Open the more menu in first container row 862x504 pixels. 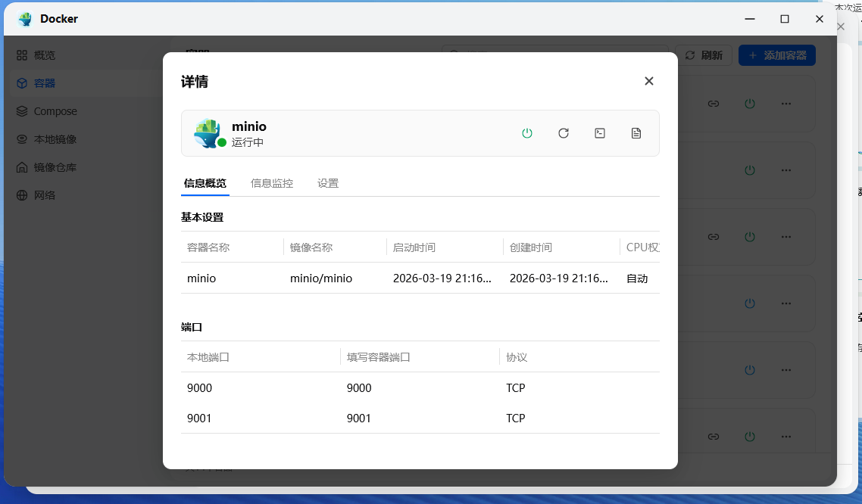point(786,104)
